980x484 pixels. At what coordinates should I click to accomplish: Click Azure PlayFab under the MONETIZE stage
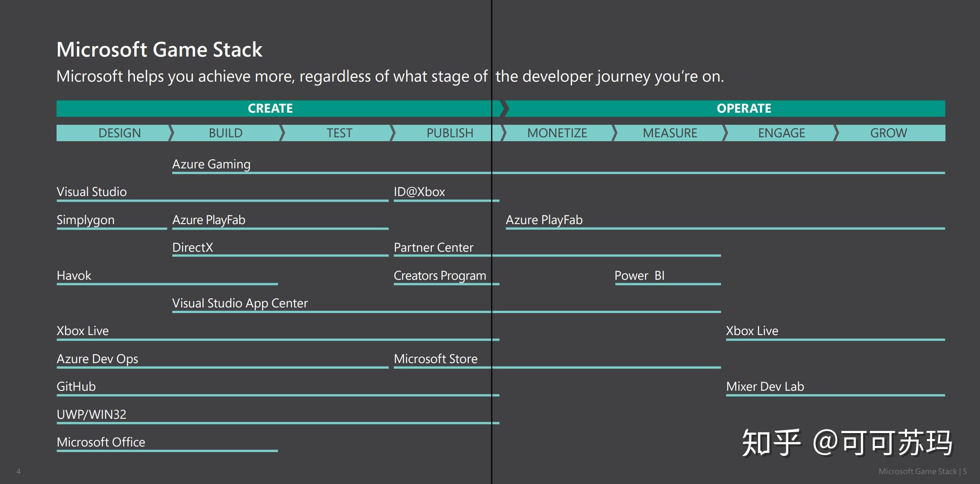click(x=544, y=220)
